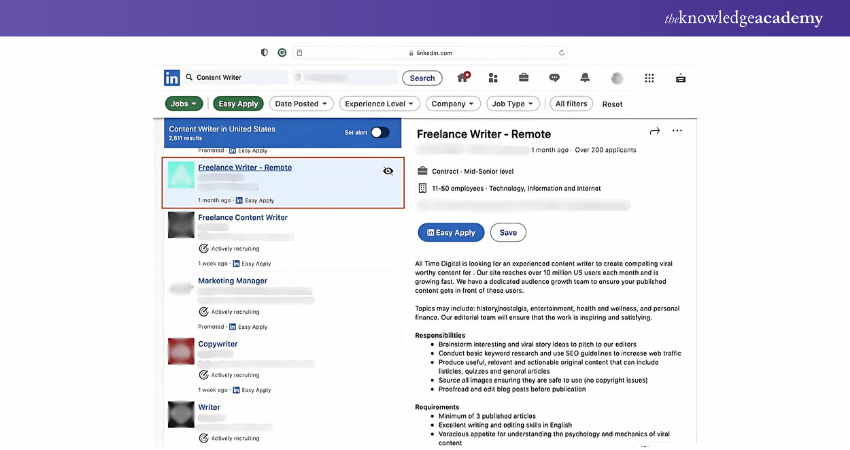Open the Messaging chat icon

[x=554, y=78]
